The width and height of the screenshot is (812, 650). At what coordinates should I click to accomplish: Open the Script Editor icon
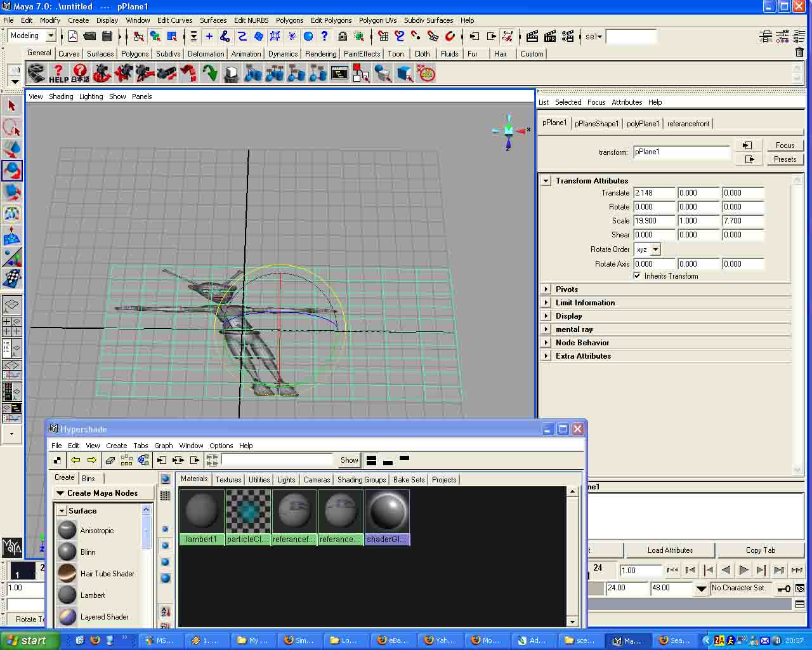coord(800,604)
